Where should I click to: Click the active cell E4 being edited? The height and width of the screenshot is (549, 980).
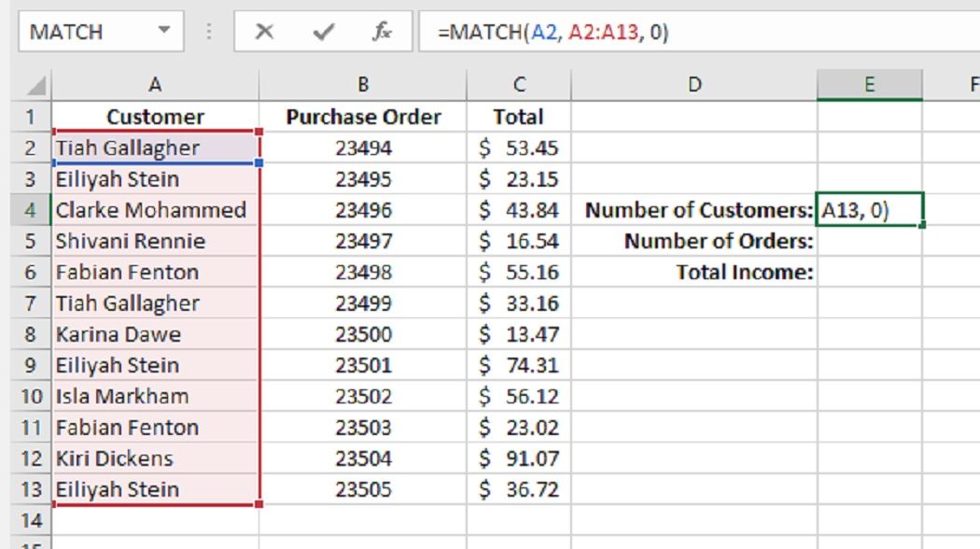tap(869, 210)
